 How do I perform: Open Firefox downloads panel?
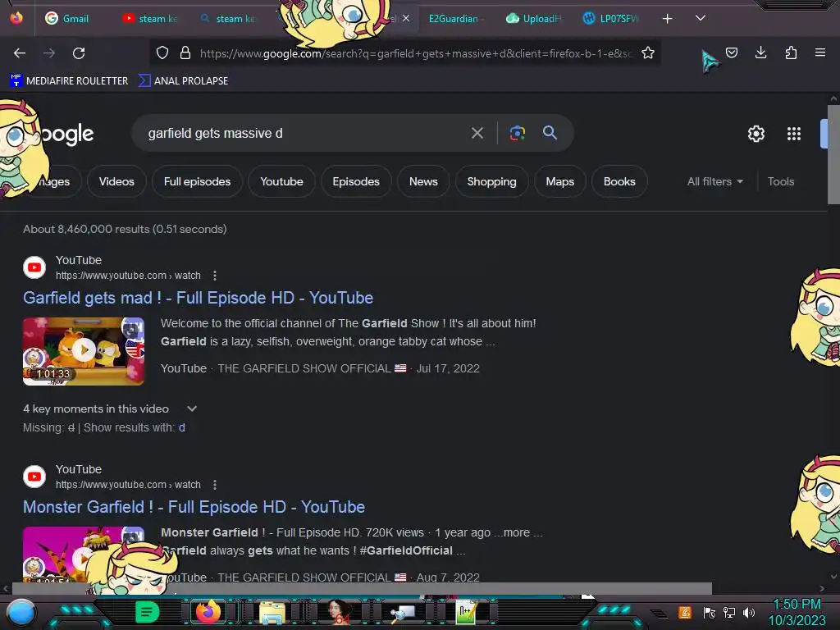pyautogui.click(x=760, y=52)
